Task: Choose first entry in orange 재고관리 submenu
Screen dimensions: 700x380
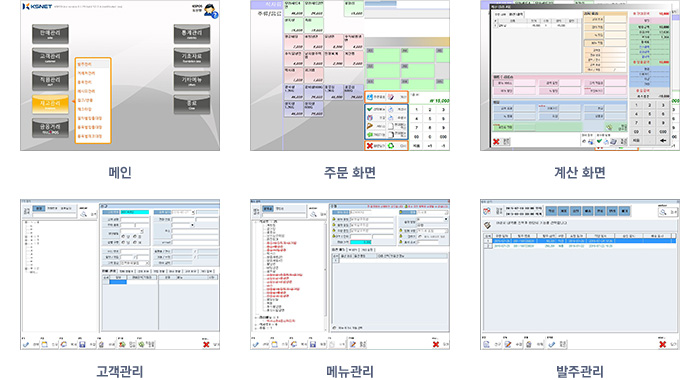Action: (x=93, y=64)
